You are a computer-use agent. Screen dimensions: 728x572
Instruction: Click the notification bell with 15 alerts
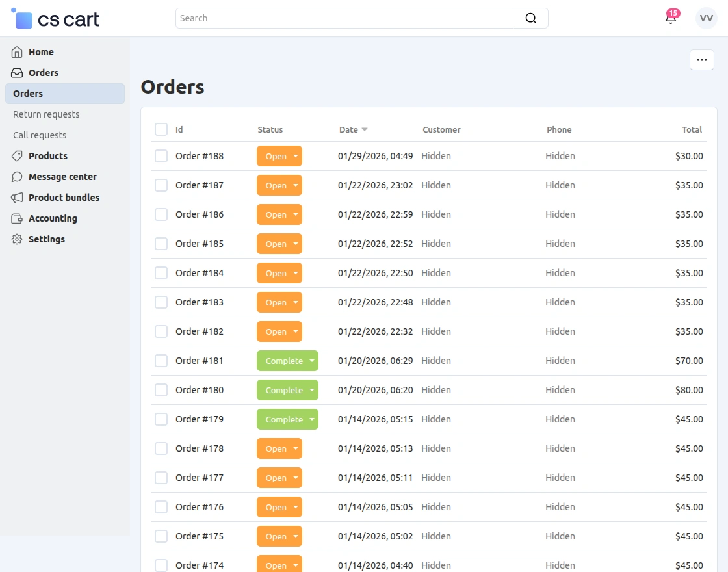(x=671, y=18)
